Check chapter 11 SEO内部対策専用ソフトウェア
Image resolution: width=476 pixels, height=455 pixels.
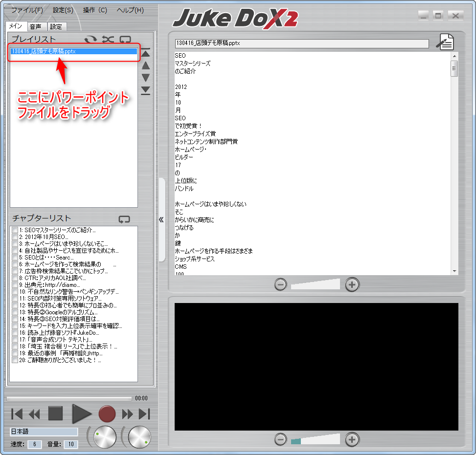coord(15,299)
